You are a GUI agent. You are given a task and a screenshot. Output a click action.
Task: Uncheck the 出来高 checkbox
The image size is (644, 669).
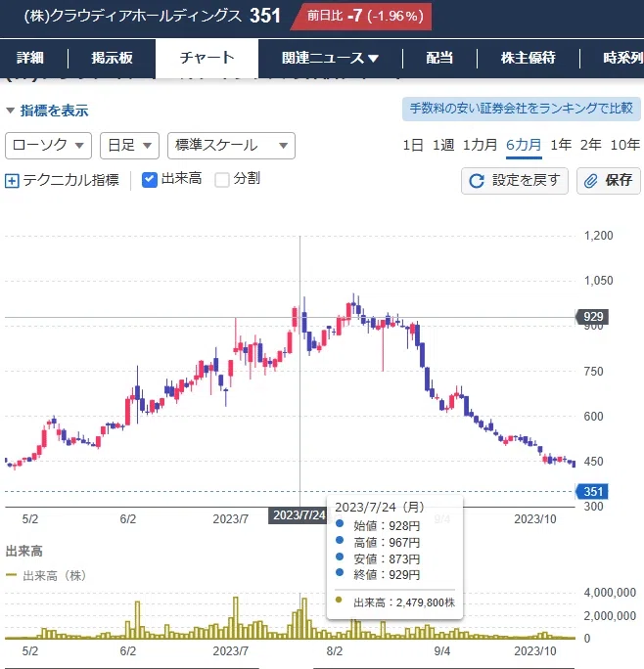[x=150, y=180]
